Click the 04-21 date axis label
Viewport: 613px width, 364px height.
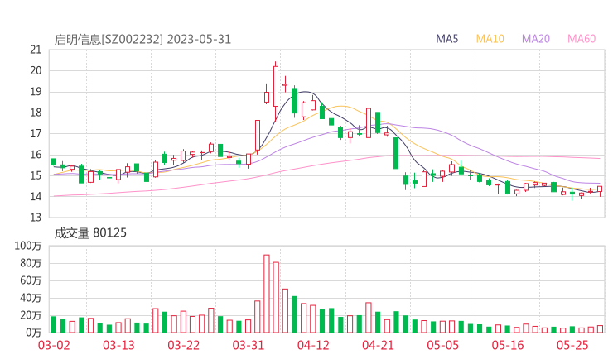378,345
